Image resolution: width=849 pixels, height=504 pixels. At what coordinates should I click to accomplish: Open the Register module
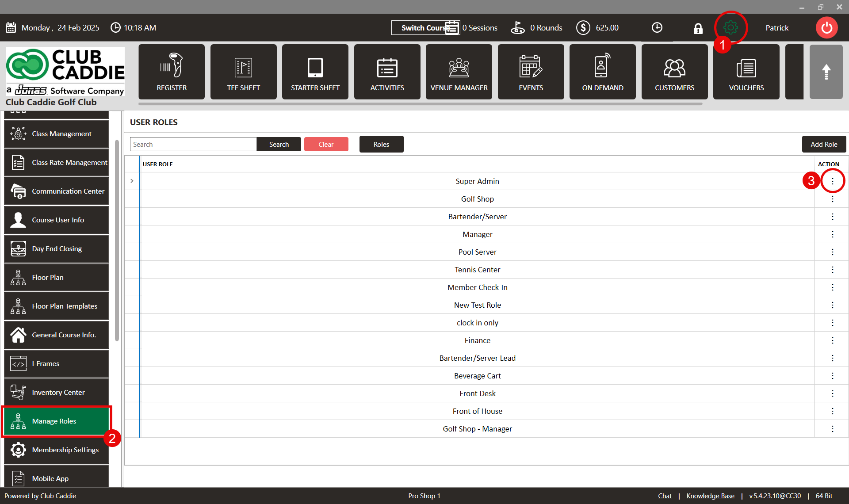[172, 72]
